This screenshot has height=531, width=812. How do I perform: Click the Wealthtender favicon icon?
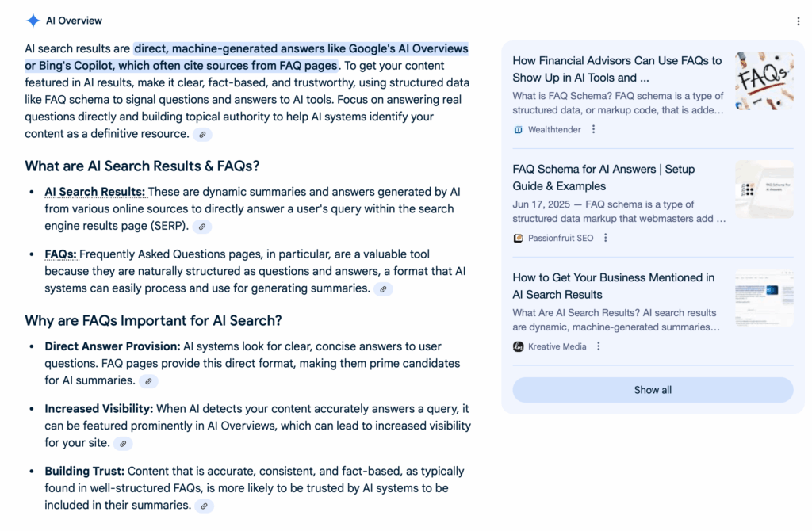[519, 129]
